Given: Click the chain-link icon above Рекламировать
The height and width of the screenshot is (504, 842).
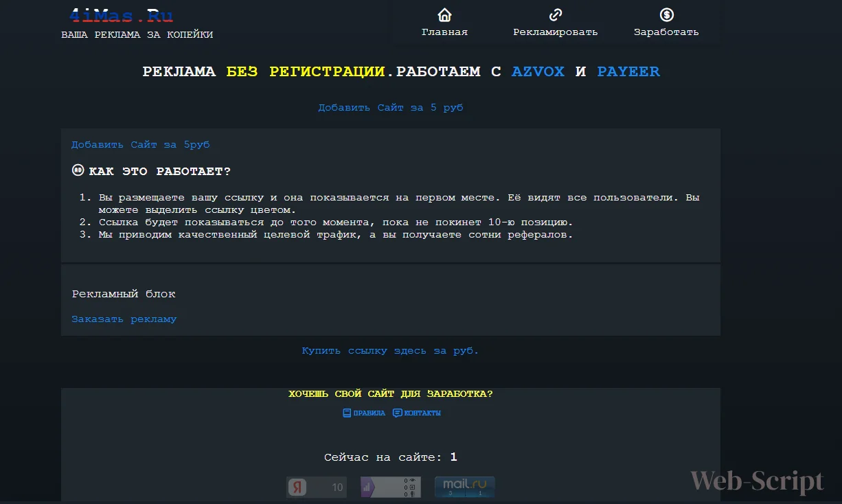Looking at the screenshot, I should [556, 15].
